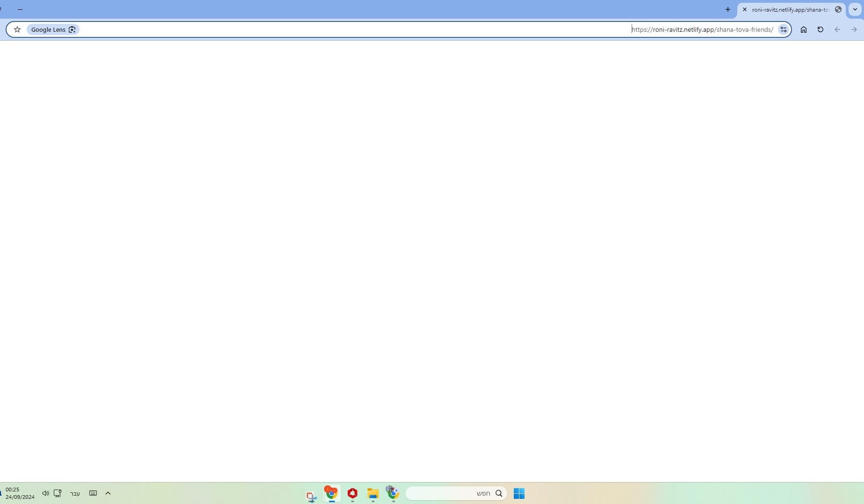View site information via the tune icon
Viewport: 864px width, 504px height.
coord(784,29)
